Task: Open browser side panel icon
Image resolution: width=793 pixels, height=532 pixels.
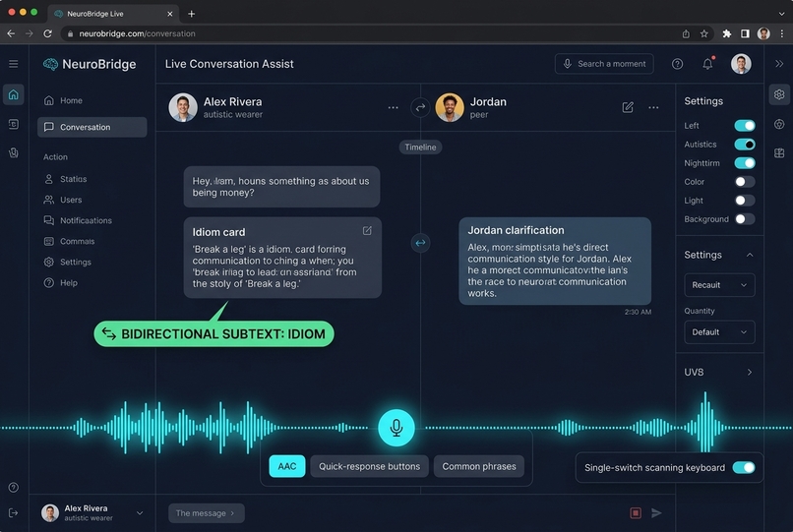Action: 745,33
